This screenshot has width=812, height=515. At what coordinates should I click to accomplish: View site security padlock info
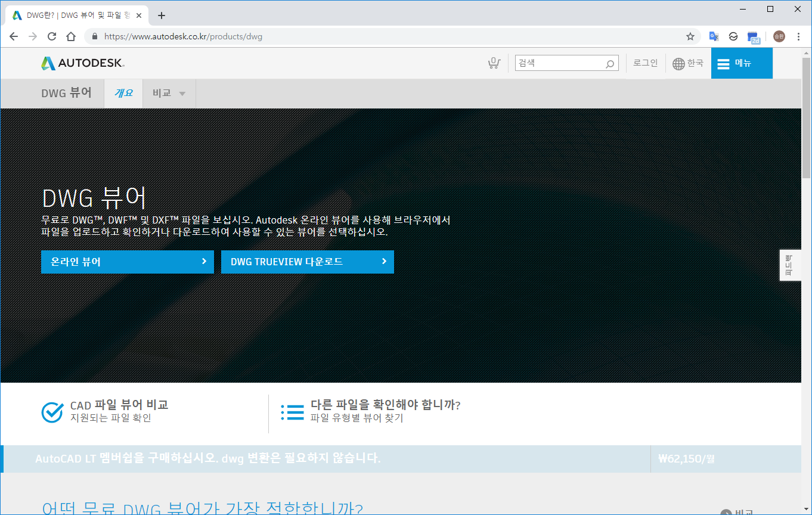click(94, 36)
